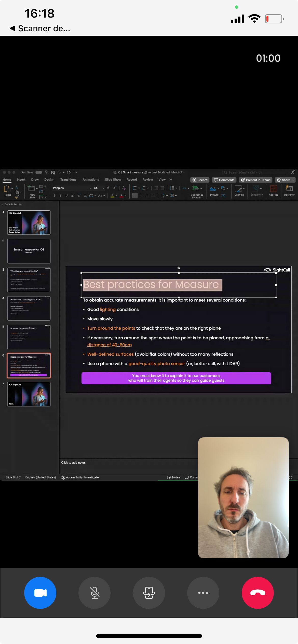The height and width of the screenshot is (644, 298).
Task: Open the Draw ribbon tab
Action: [35, 179]
